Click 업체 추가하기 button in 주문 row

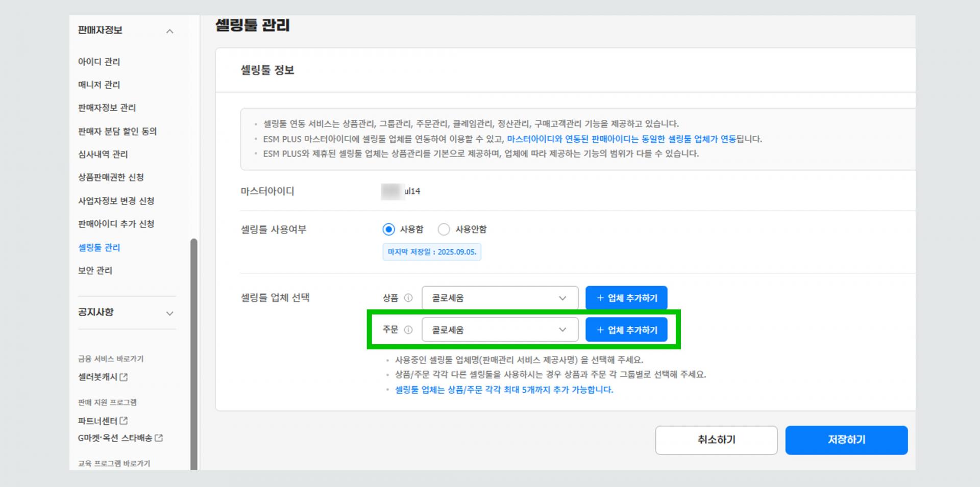pyautogui.click(x=626, y=330)
